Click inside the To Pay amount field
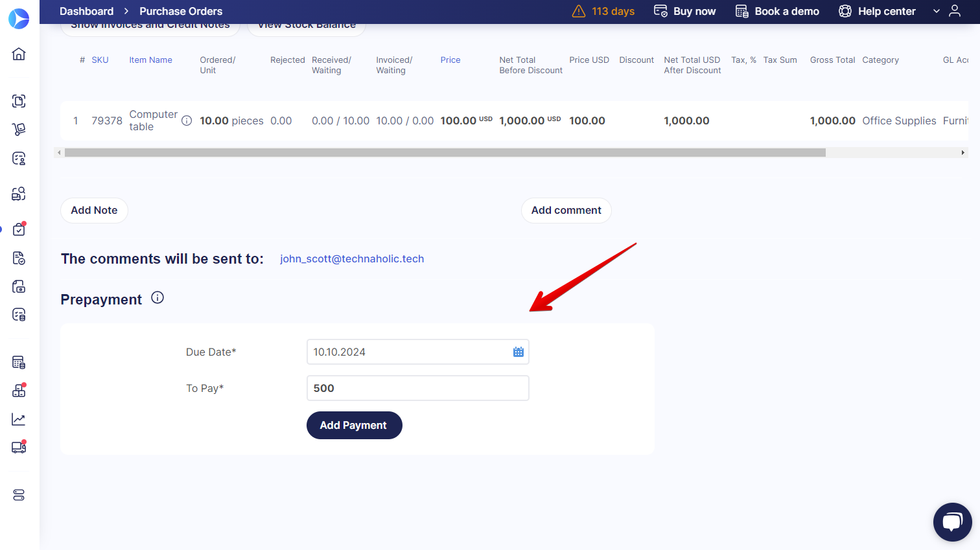This screenshot has width=980, height=550. tap(417, 387)
